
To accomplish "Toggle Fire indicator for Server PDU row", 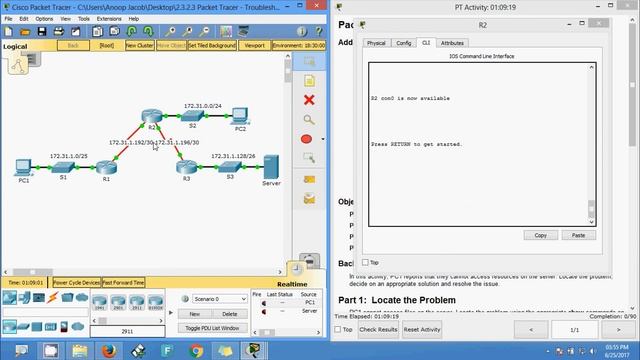I will click(264, 311).
